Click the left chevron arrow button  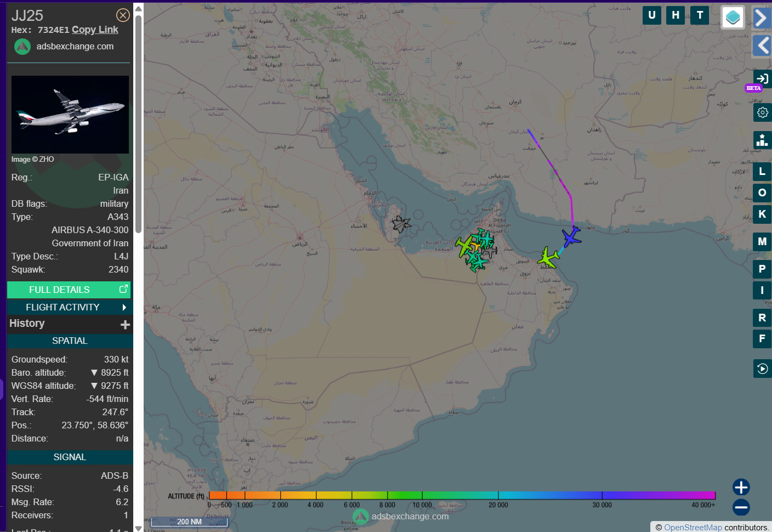[762, 46]
